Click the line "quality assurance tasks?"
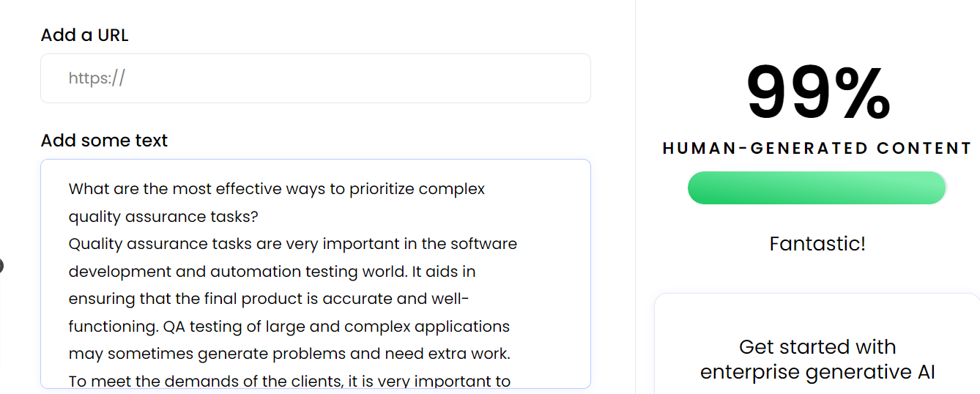Screen dimensions: 980x394 (x=163, y=217)
